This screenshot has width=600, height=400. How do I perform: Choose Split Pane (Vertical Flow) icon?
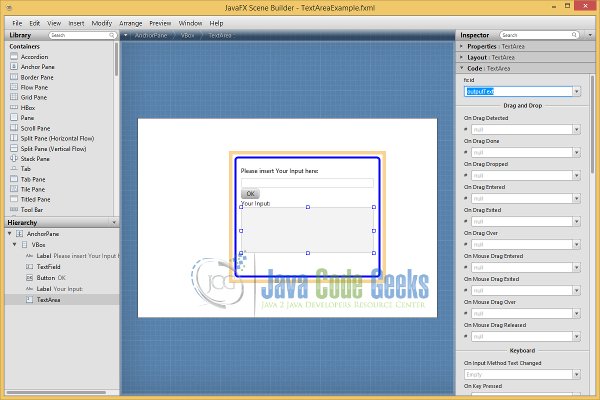[x=14, y=148]
